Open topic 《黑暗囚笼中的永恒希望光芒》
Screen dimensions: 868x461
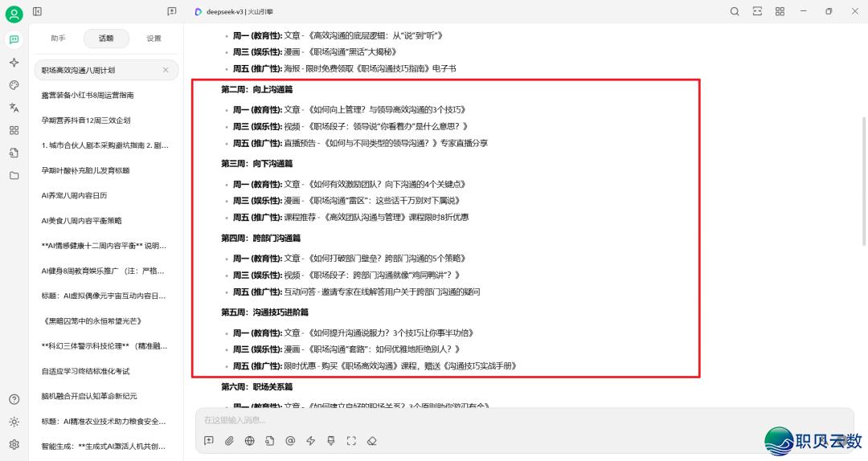coord(106,321)
